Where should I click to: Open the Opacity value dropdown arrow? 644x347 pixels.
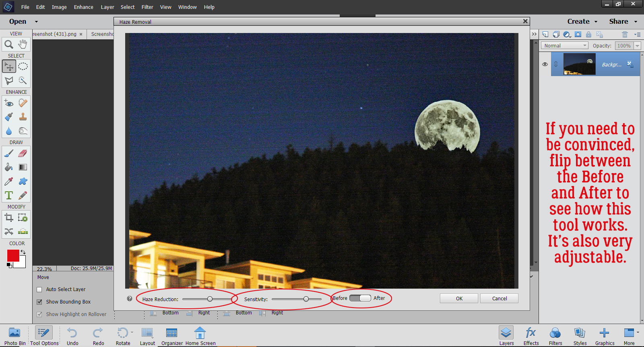[637, 46]
